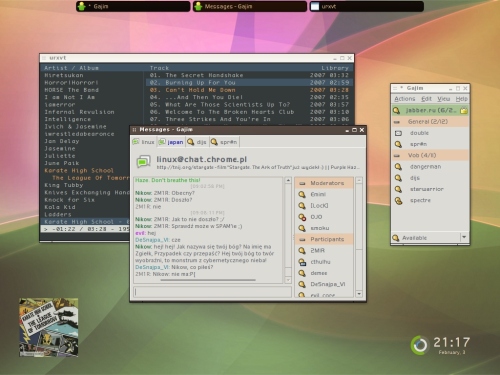This screenshot has width=500, height=375.
Task: Click the circular clock widget icon
Action: pyautogui.click(x=419, y=345)
